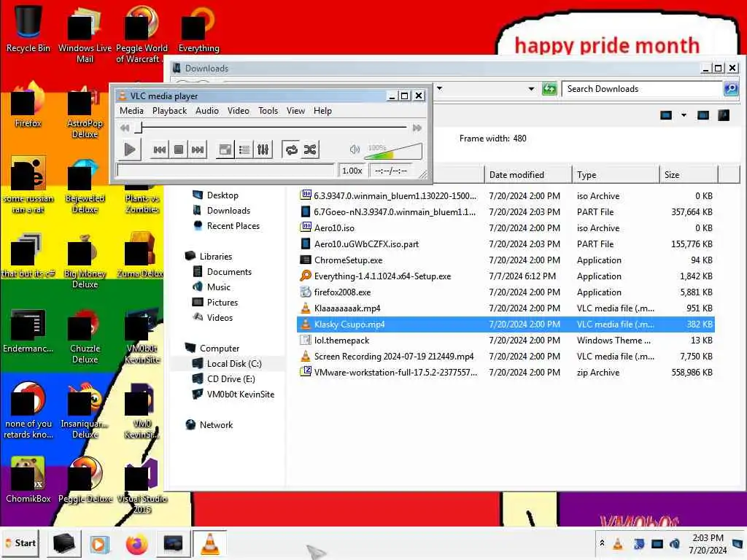
Task: Sort by Date modified column
Action: pyautogui.click(x=528, y=175)
